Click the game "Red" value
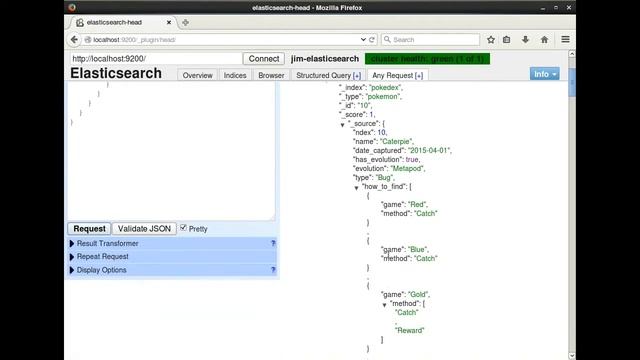The width and height of the screenshot is (640, 360). pyautogui.click(x=417, y=204)
